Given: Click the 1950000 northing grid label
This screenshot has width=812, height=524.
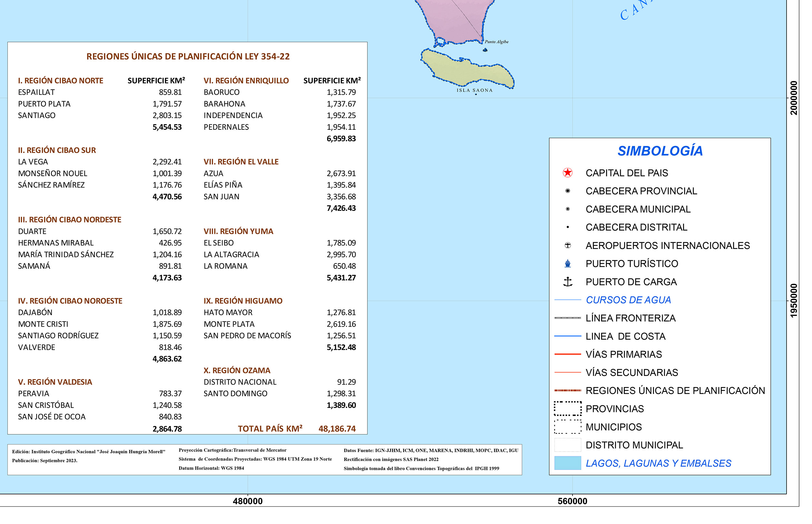Looking at the screenshot, I should click(x=794, y=301).
